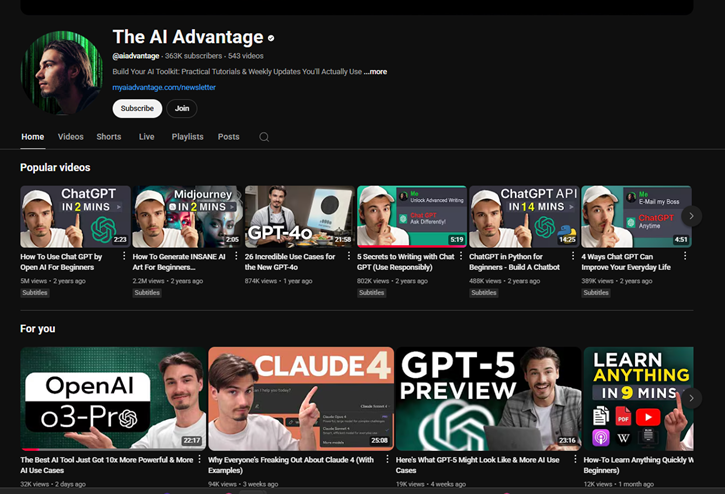Viewport: 725px width, 494px height.
Task: Go to the Playlists tab
Action: coord(187,137)
